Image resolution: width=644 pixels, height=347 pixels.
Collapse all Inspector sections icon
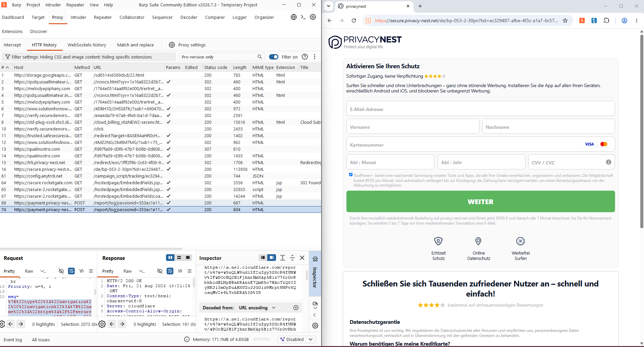click(x=292, y=258)
